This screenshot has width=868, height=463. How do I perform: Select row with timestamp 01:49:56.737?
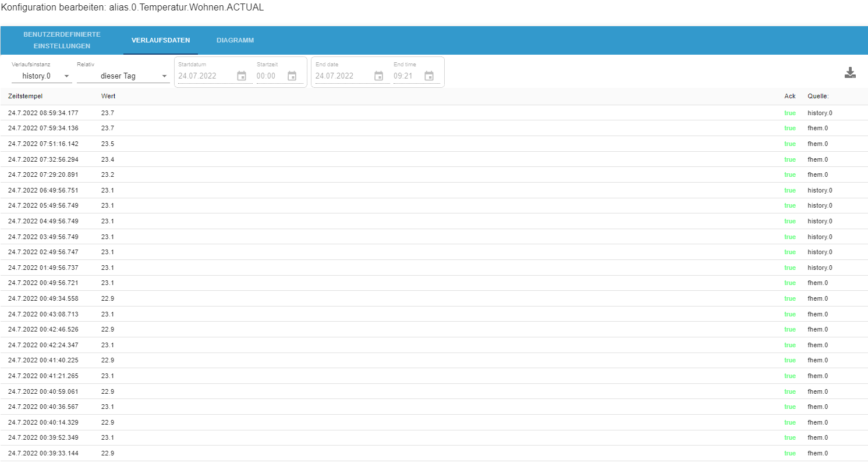tap(434, 268)
